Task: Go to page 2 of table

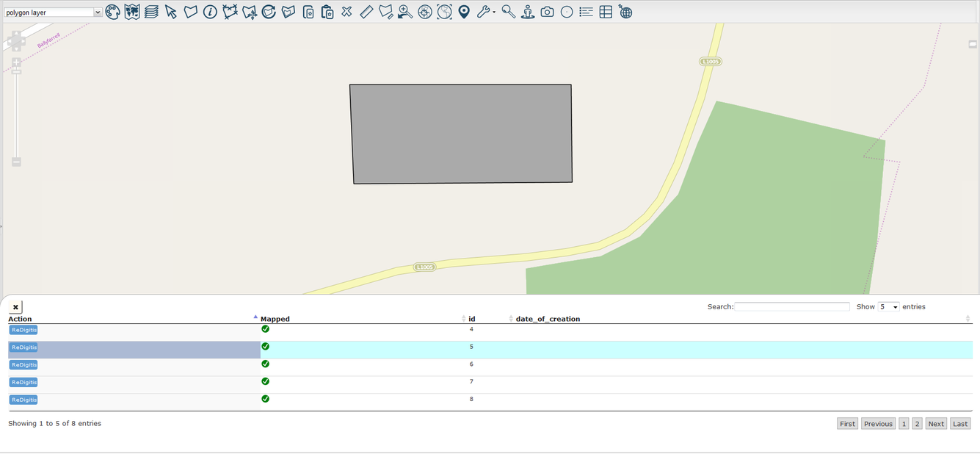Action: coord(917,424)
